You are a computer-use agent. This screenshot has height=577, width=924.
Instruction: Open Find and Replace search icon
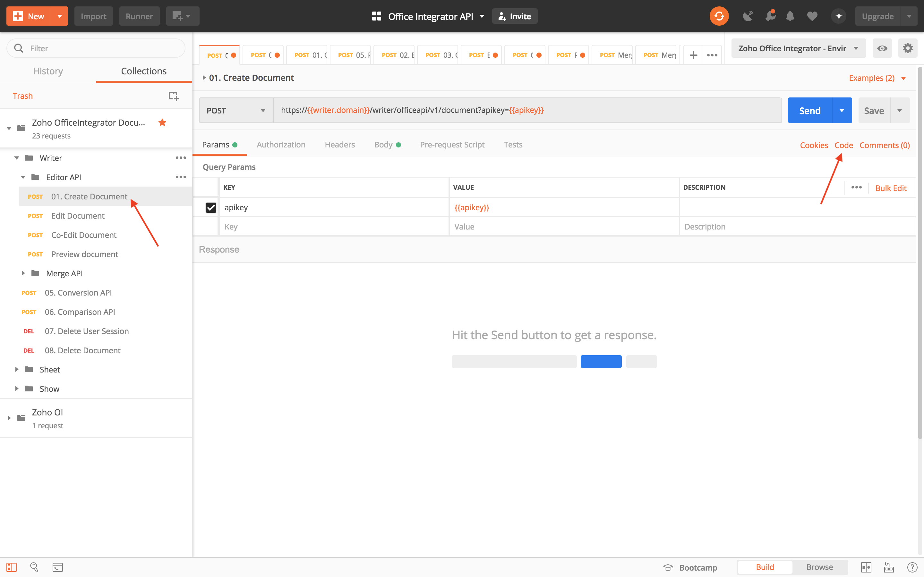point(34,567)
